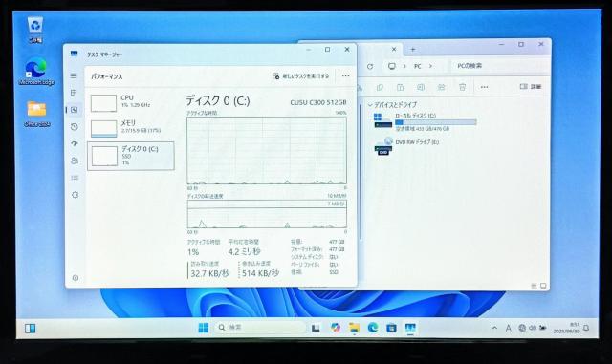Screen dimensions: 612x364
Task: Open the Office 2024 desktop folder
Action: tap(36, 114)
